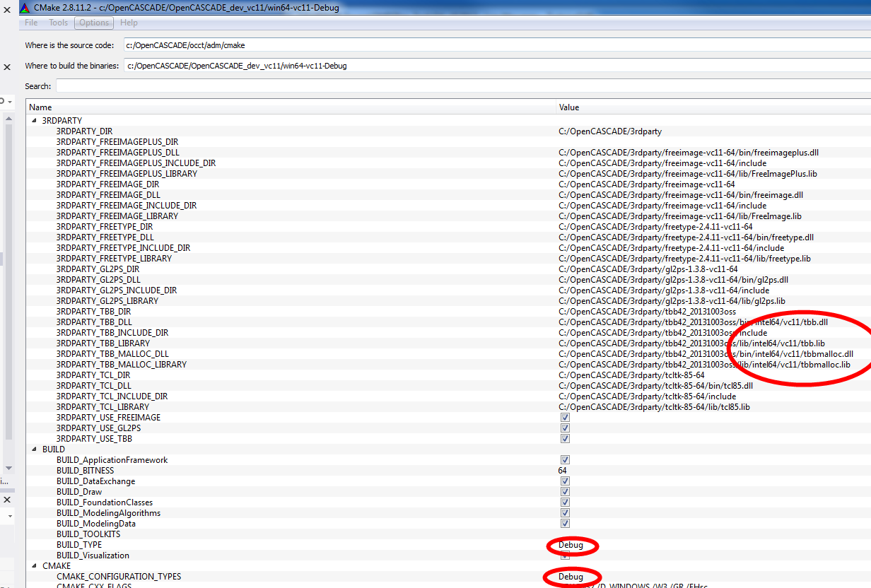Image resolution: width=871 pixels, height=588 pixels.
Task: Collapse the BUILD group
Action: pyautogui.click(x=34, y=449)
